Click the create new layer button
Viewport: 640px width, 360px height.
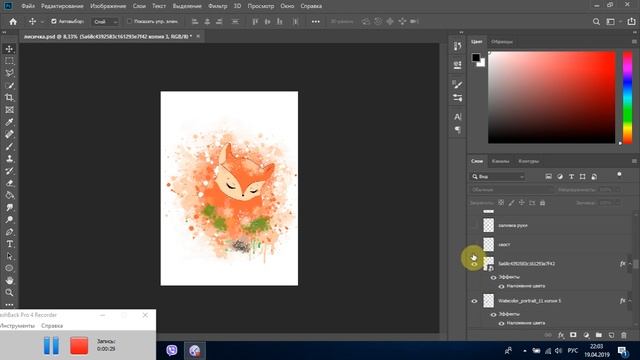[611, 335]
